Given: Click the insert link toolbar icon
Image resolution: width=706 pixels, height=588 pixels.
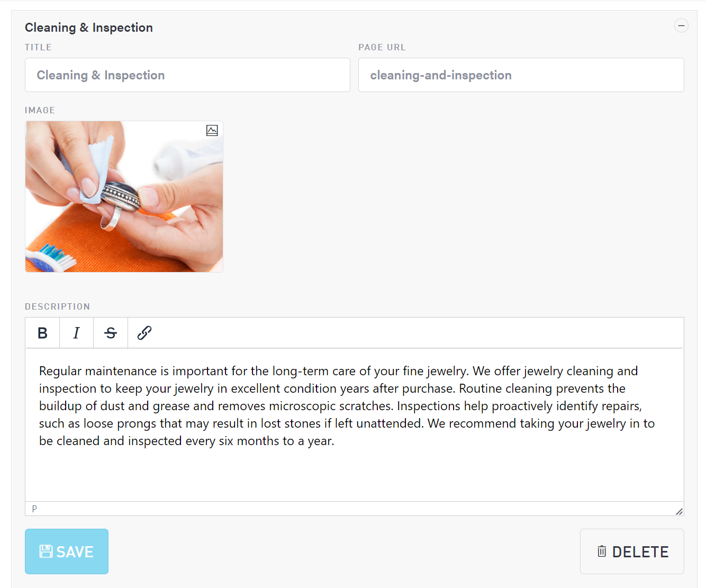Looking at the screenshot, I should (144, 333).
